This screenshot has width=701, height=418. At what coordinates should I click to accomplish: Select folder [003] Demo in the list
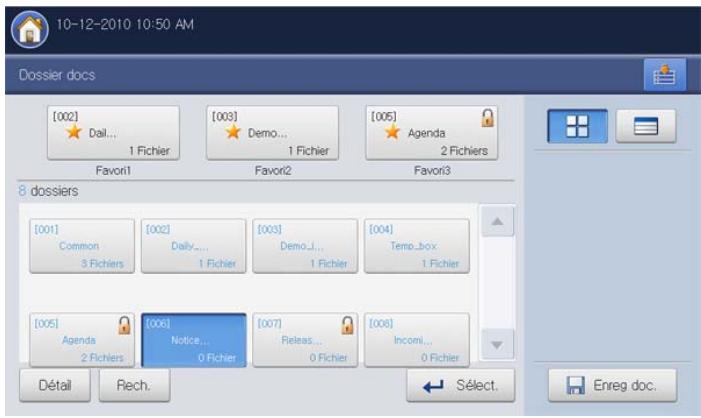pos(305,246)
